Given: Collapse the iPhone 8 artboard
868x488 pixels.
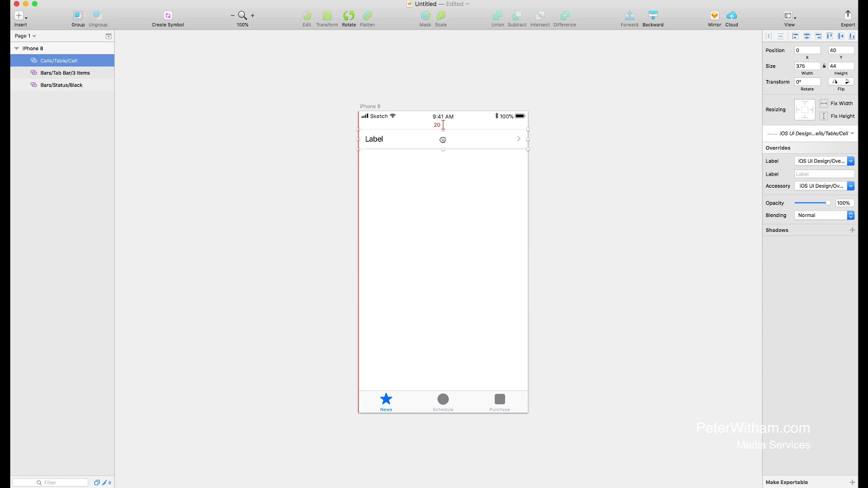Looking at the screenshot, I should [16, 49].
